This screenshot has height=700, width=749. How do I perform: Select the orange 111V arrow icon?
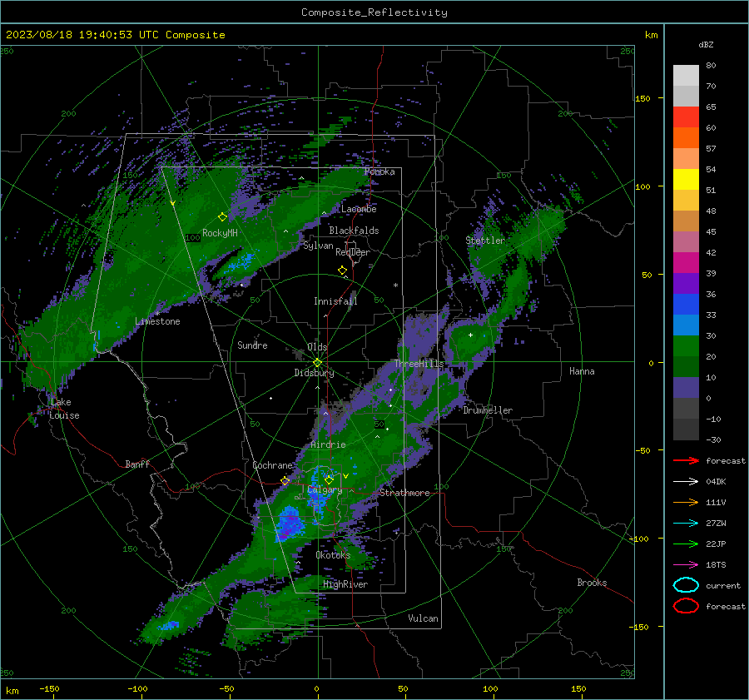686,502
